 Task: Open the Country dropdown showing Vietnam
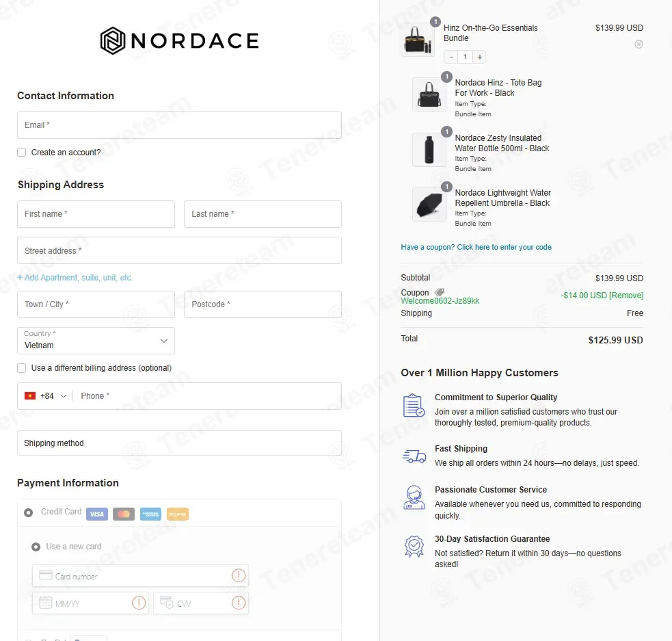pyautogui.click(x=96, y=341)
